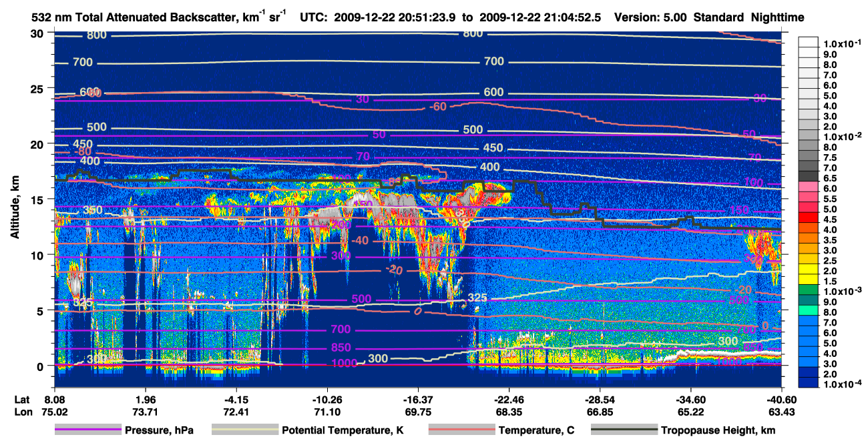Click colorbar label 1.0x10-1 at top
The height and width of the screenshot is (445, 868).
[843, 43]
